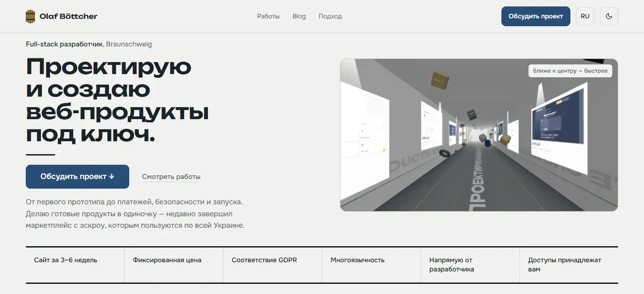
Task: Click the Olaf Böttcher site name
Action: click(69, 17)
